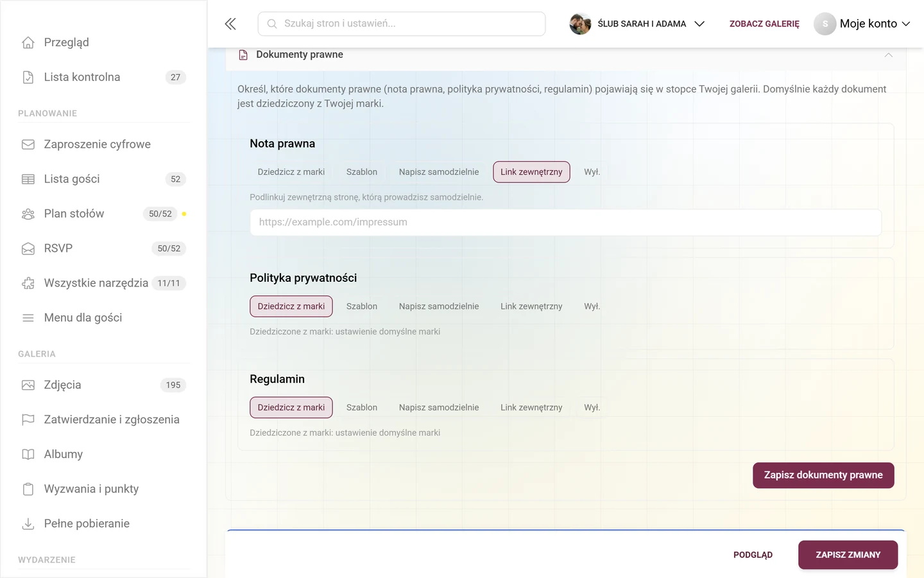Screen dimensions: 924x578
Task: Click the Plan stołów people icon
Action: 28,214
